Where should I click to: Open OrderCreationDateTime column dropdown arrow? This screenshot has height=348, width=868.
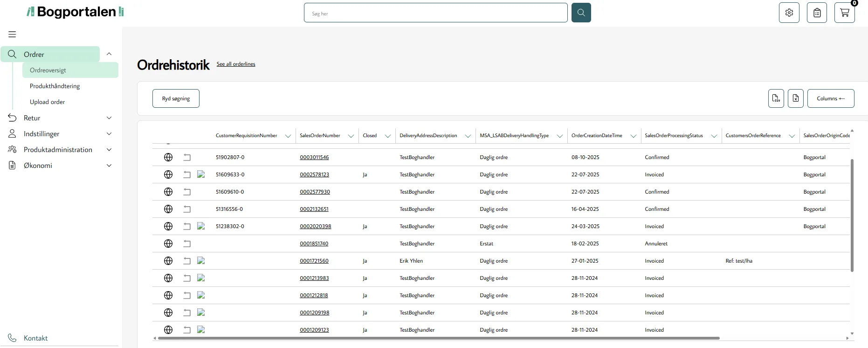tap(633, 136)
